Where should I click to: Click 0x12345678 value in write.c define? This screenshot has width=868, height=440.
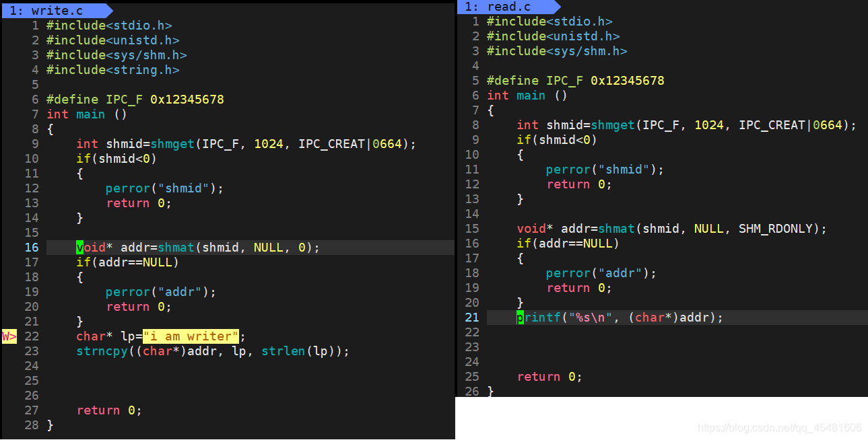[187, 100]
